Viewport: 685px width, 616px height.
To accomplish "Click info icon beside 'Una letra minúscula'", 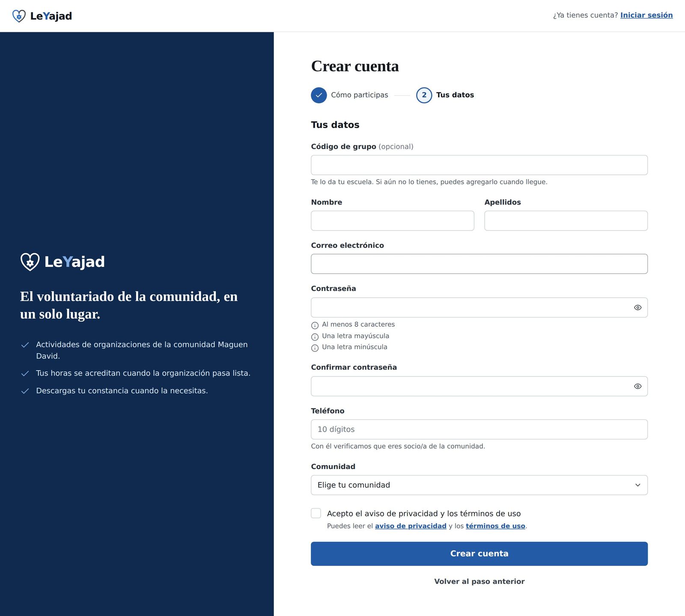I will pyautogui.click(x=315, y=348).
